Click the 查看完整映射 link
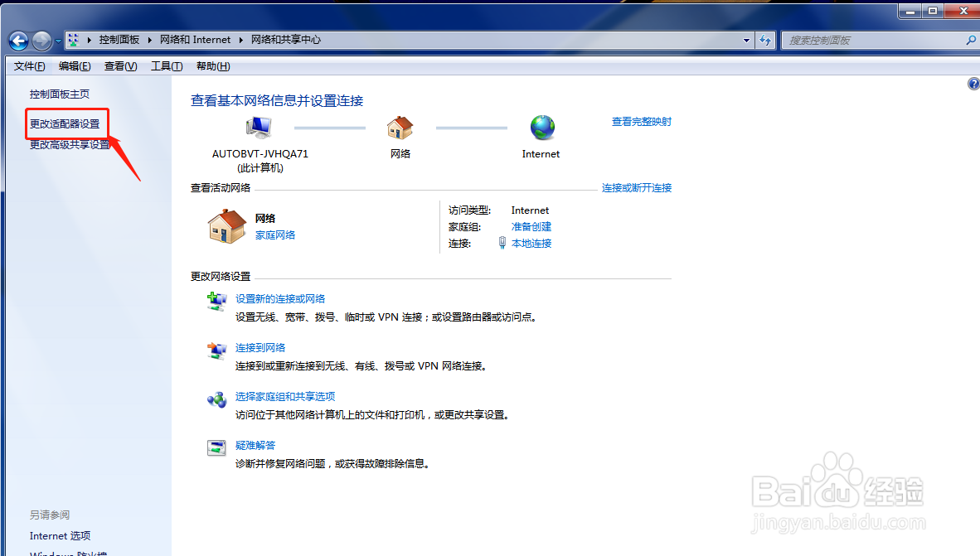Viewport: 980px width, 556px height. click(x=641, y=121)
